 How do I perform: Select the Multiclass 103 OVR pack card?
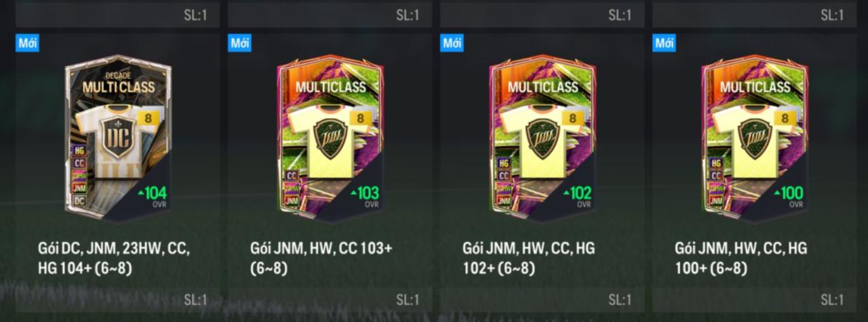pos(330,139)
